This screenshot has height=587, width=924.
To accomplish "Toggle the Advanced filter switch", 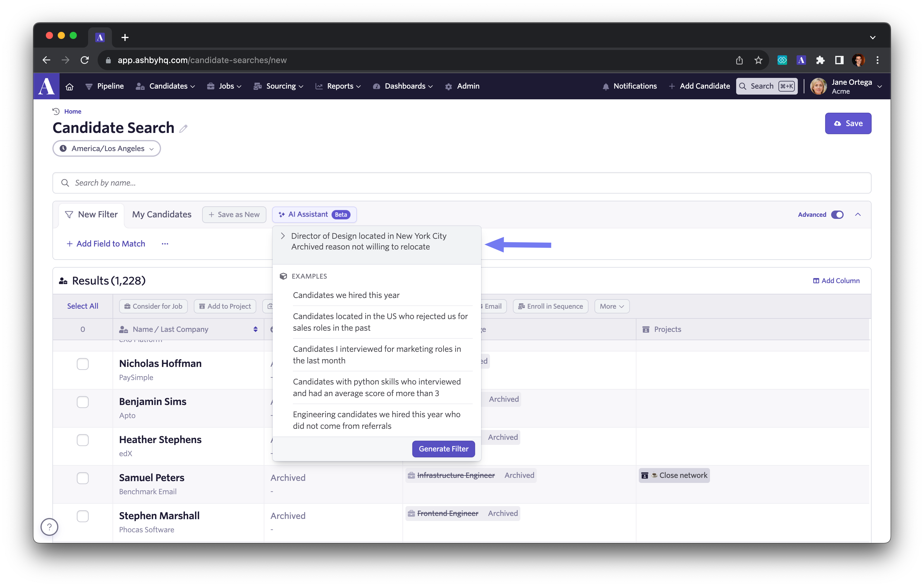I will pos(837,215).
